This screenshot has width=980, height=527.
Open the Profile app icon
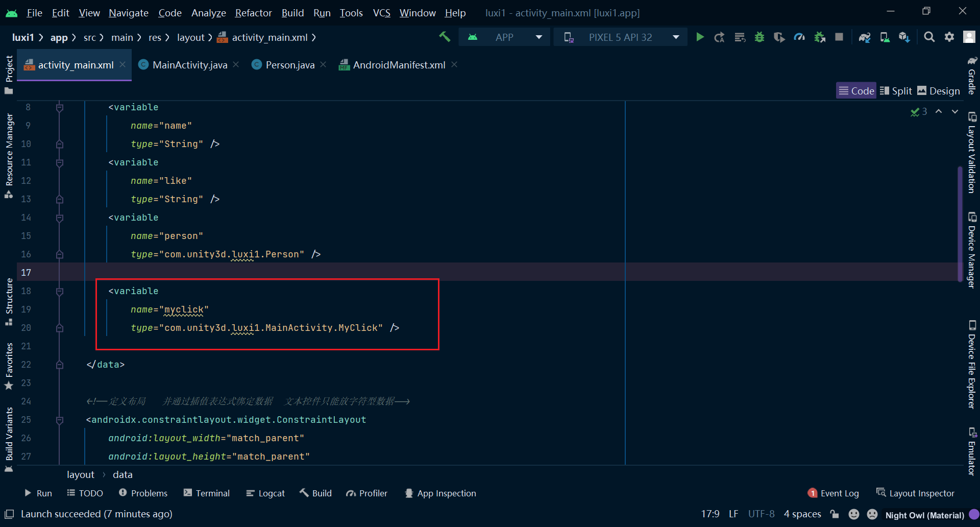[799, 37]
